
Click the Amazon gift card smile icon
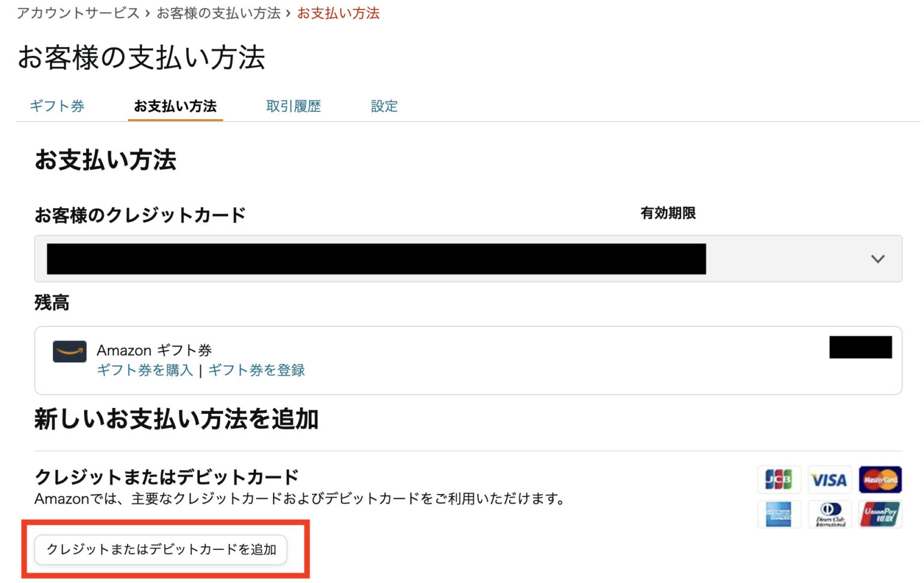click(x=69, y=351)
